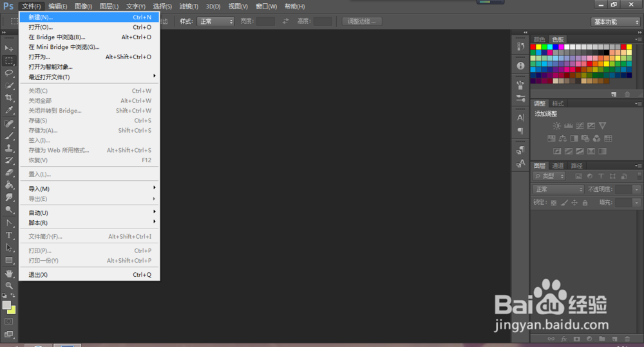Filter layers by pixel layers
This screenshot has width=644, height=347.
tap(578, 176)
